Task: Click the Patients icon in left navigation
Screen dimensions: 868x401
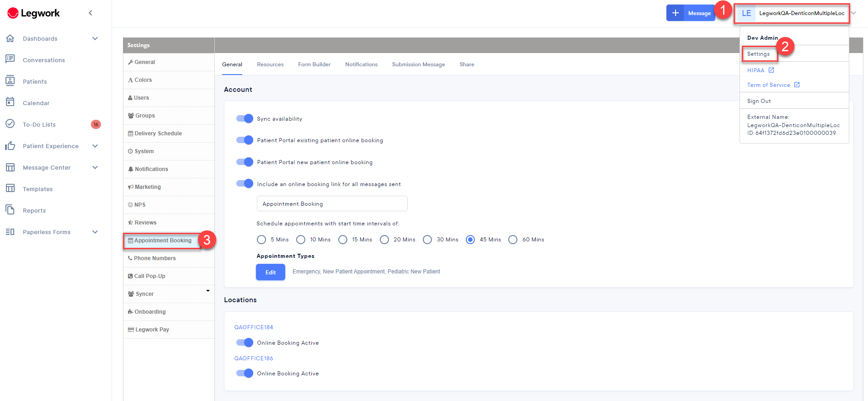Action: 10,81
